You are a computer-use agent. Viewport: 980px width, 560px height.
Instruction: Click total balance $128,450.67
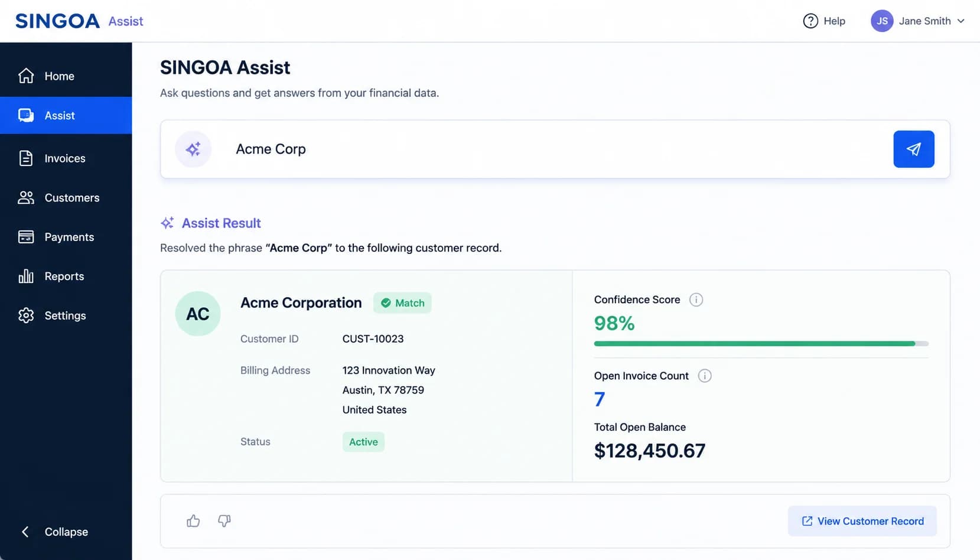coord(650,451)
